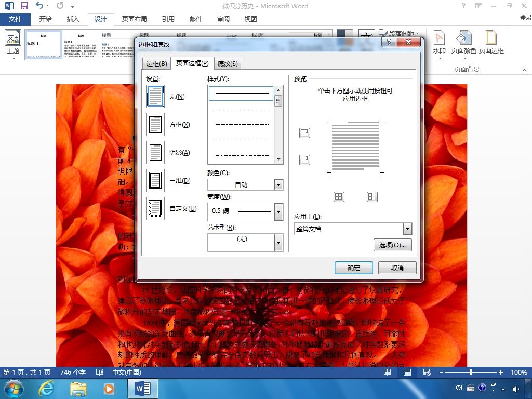Click the 水印 watermark icon
This screenshot has width=532, height=399.
tap(440, 44)
